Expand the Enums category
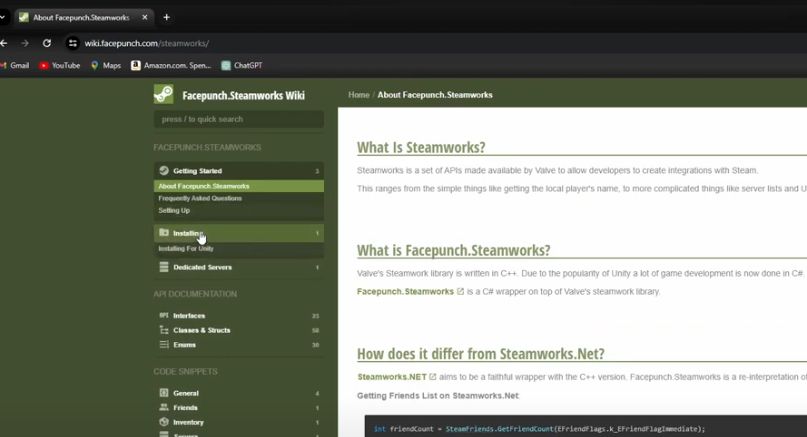Screen dimensions: 807x437 (x=239, y=344)
